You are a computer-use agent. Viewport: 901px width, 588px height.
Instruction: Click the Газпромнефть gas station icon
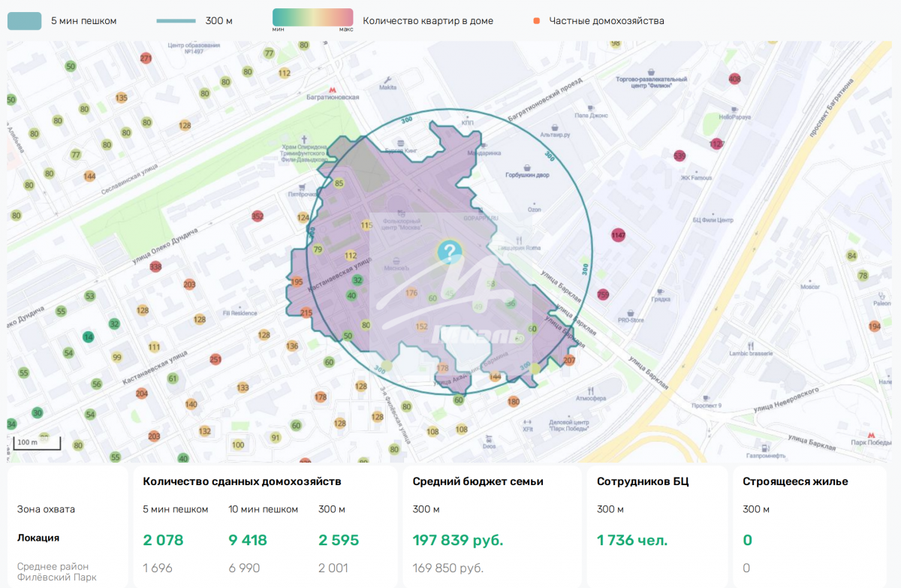pos(765,447)
